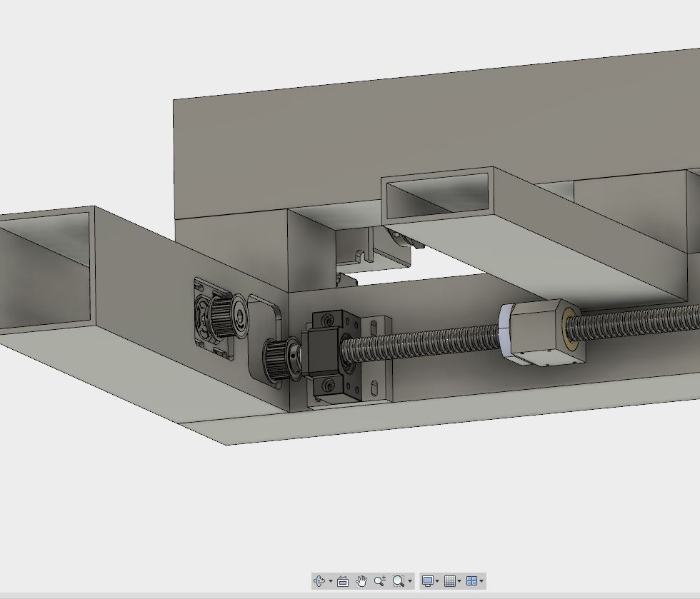
Task: Select the Orbit tool icon
Action: 319,581
